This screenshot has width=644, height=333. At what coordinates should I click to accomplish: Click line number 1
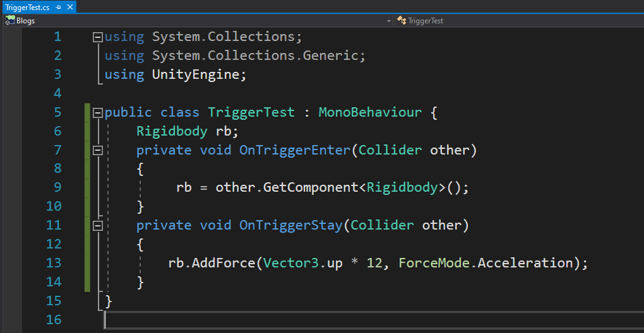click(57, 37)
